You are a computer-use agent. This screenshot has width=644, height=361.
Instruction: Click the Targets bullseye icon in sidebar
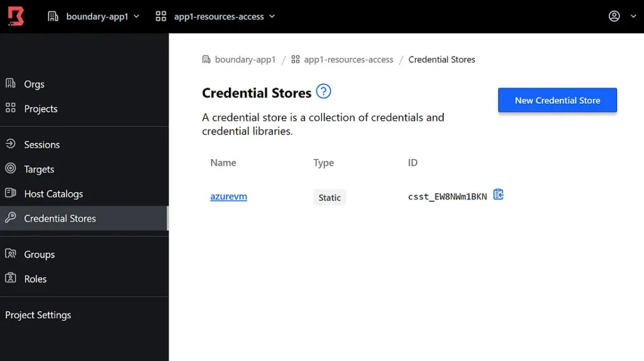(11, 169)
